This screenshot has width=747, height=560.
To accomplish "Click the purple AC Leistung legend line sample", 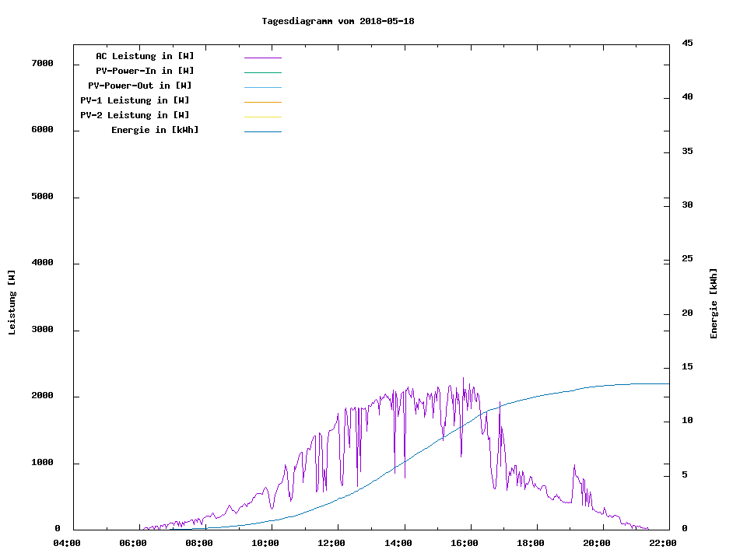I will point(262,58).
